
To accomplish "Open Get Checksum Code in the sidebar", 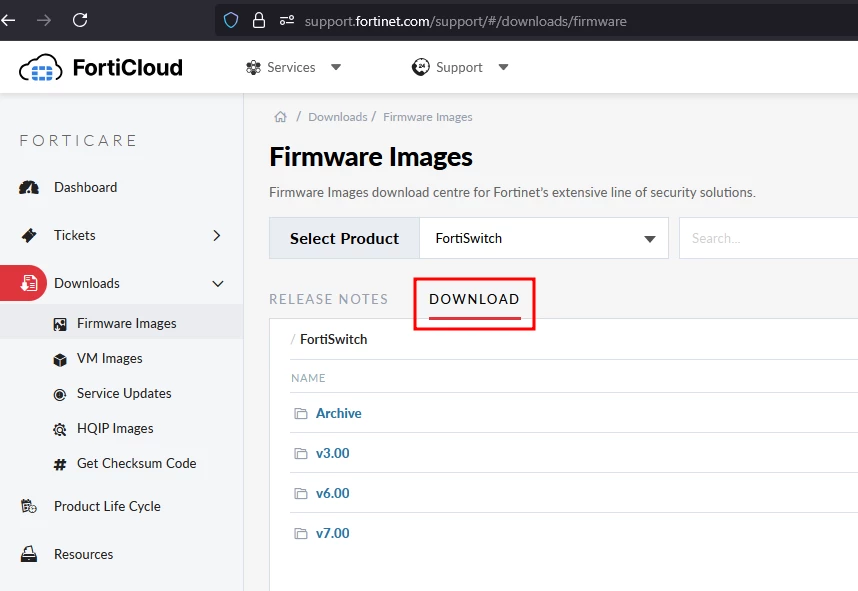I will (136, 463).
